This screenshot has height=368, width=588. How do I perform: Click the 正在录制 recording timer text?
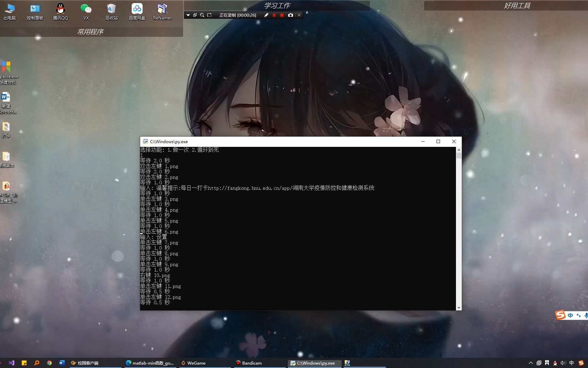pyautogui.click(x=238, y=15)
